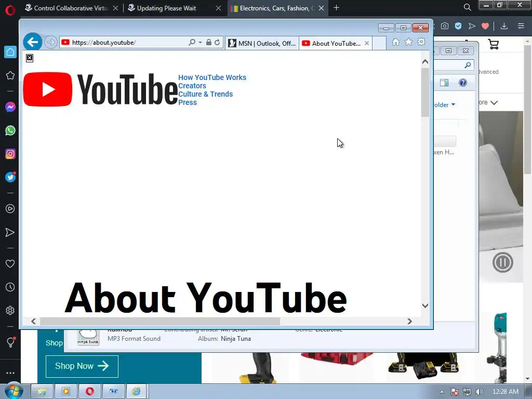Open the address bar autocomplete dropdown arrow
This screenshot has height=399, width=532.
pyautogui.click(x=200, y=43)
